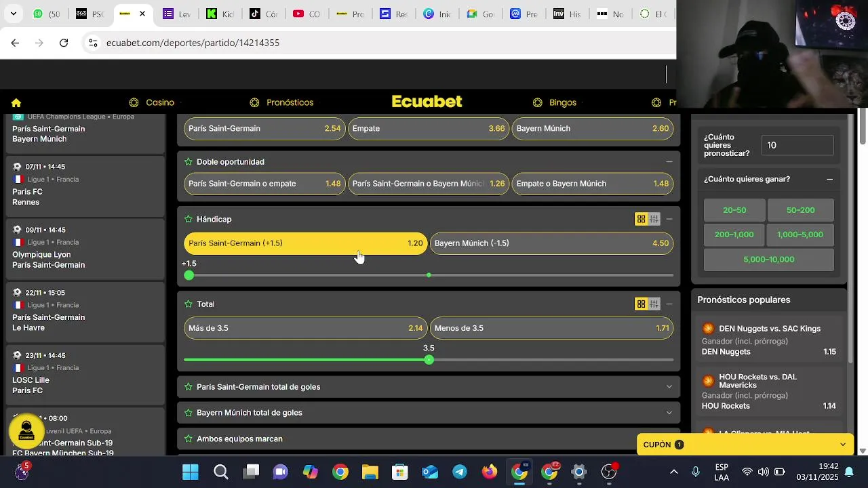Select París Saint-Germain 2.54 odds
The height and width of the screenshot is (488, 868).
(264, 128)
